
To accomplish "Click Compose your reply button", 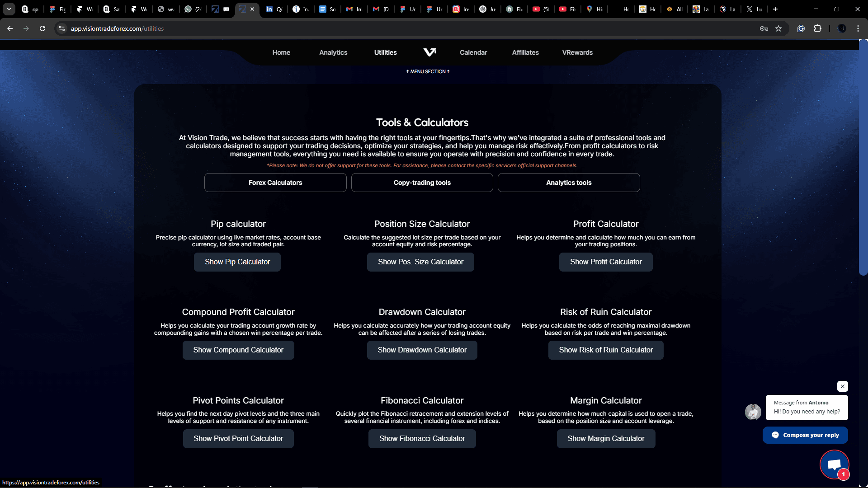I will 805,435.
